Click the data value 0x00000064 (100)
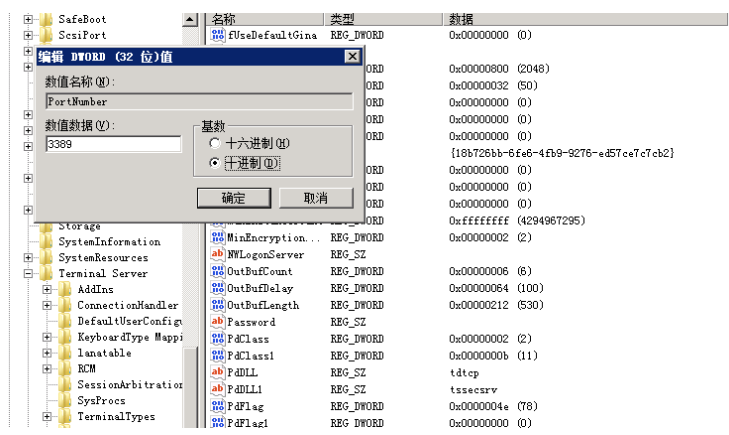Image resolution: width=729 pixels, height=435 pixels. [496, 288]
